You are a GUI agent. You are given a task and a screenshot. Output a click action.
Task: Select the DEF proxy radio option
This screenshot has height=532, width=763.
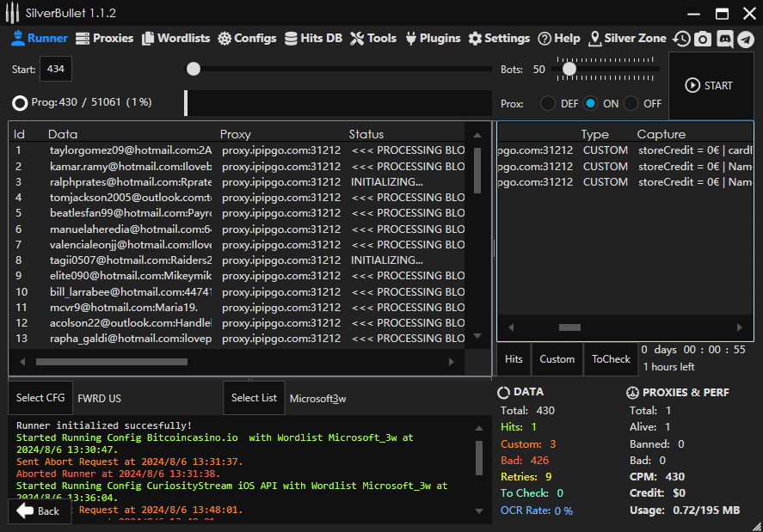click(x=548, y=103)
